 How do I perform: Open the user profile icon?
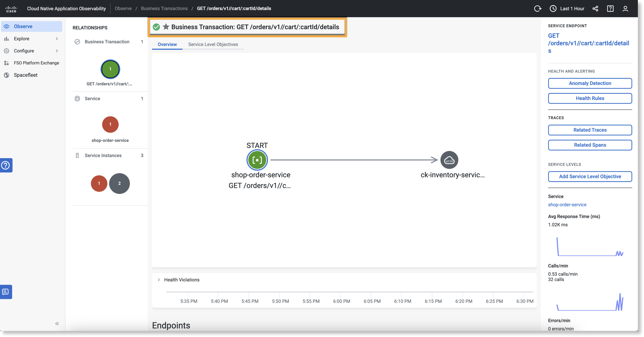(x=625, y=9)
